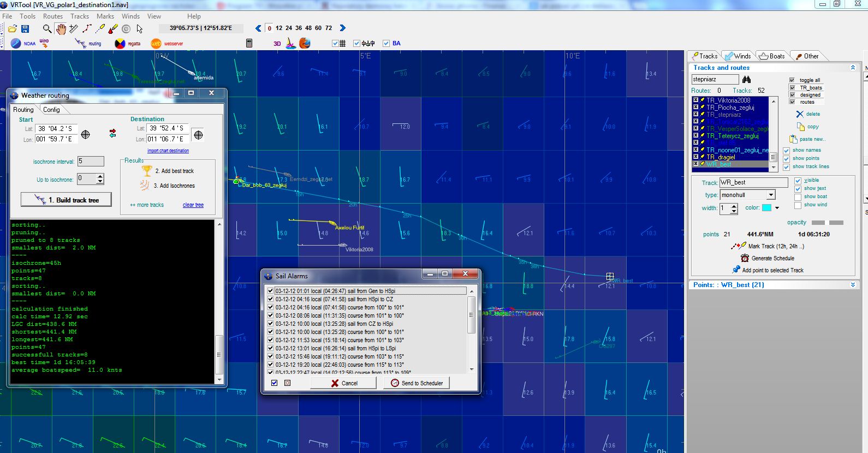Open NOAA weather download icon
868x453 pixels.
coord(16,43)
